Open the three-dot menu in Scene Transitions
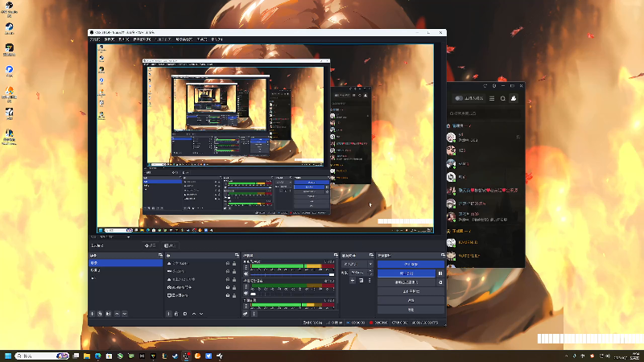644x362 pixels. tap(369, 280)
